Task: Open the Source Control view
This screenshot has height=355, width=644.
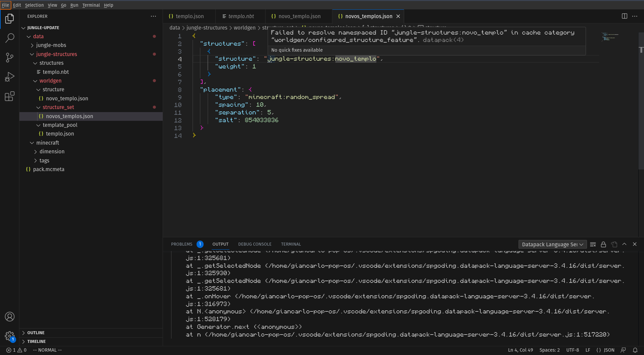Action: pos(10,57)
